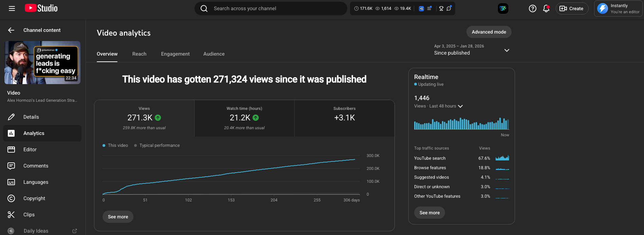Viewport: 644px width, 235px height.
Task: Switch to the Engagement tab
Action: [x=175, y=54]
